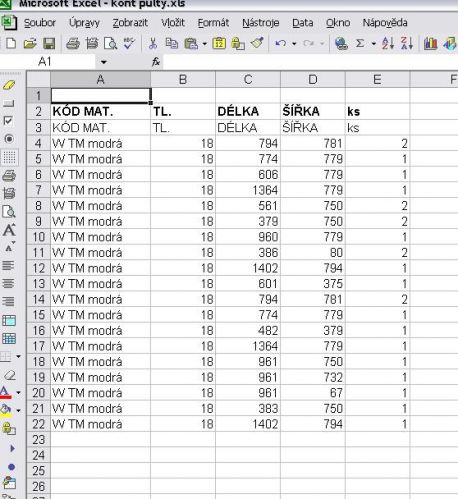Open the Chart Wizard icon
Viewport: 458px width, 499px height.
430,43
